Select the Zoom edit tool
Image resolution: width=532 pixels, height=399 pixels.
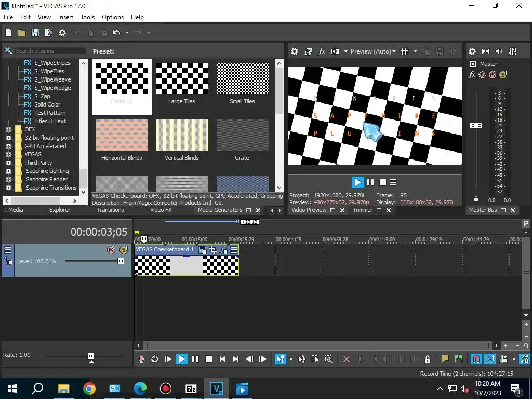(328, 359)
